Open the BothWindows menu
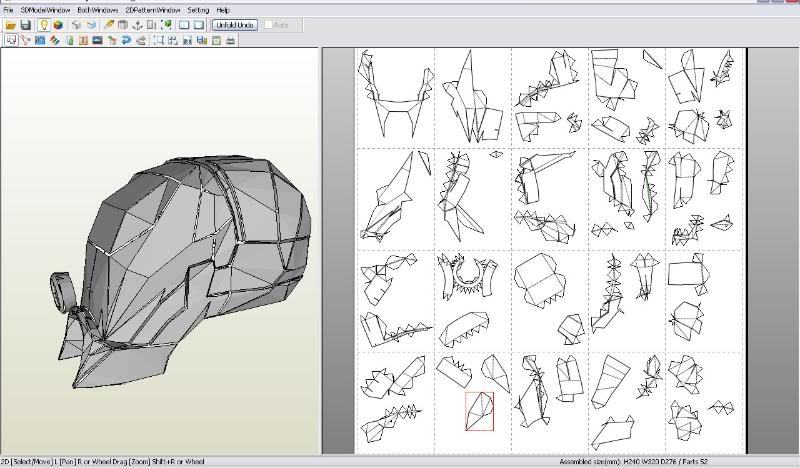This screenshot has width=800, height=468. [98, 10]
